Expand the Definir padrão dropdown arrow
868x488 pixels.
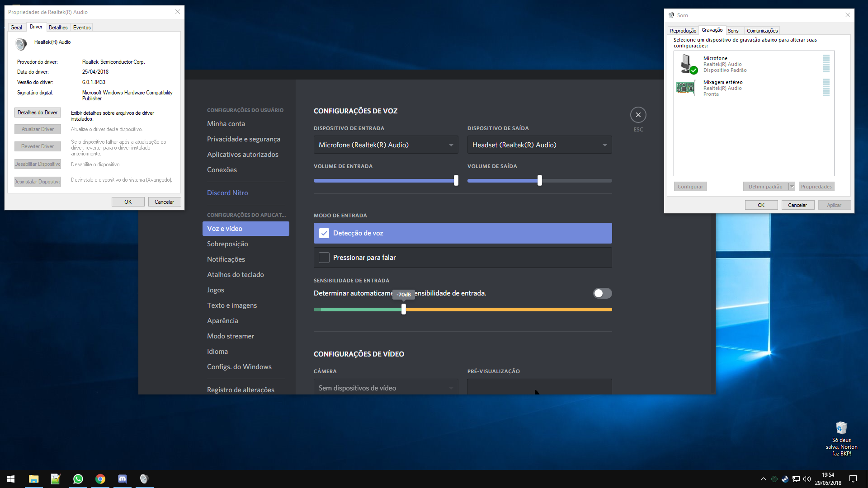[792, 187]
